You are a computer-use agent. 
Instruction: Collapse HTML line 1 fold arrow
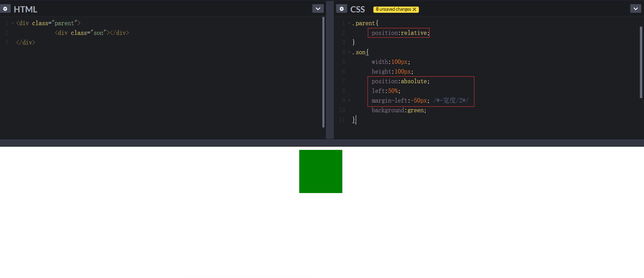[x=13, y=23]
